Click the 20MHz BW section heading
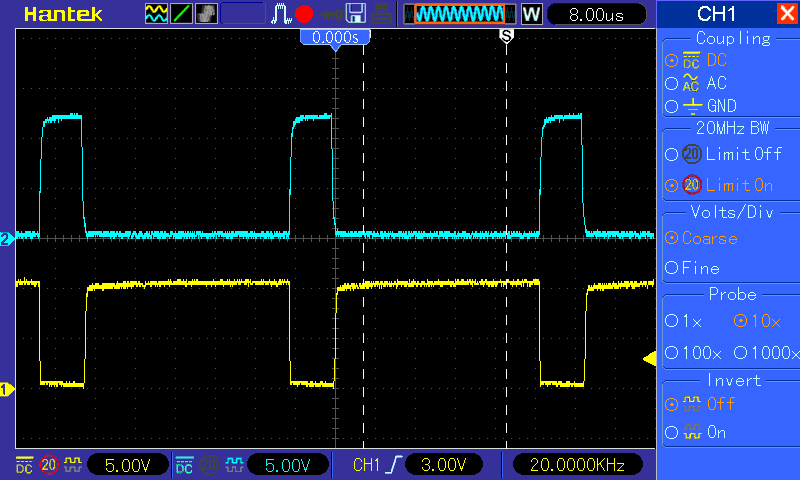800x480 pixels. tap(732, 128)
